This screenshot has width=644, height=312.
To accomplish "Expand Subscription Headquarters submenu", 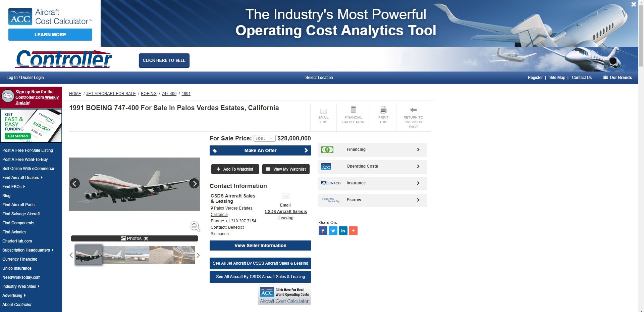I will tap(52, 250).
